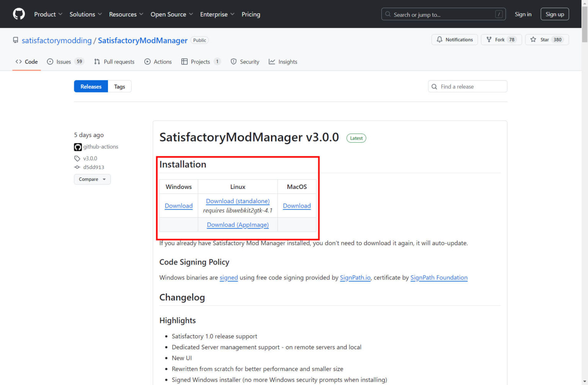Screen dimensions: 588x385
Task: Click the GitHub logo in the top left
Action: [18, 14]
